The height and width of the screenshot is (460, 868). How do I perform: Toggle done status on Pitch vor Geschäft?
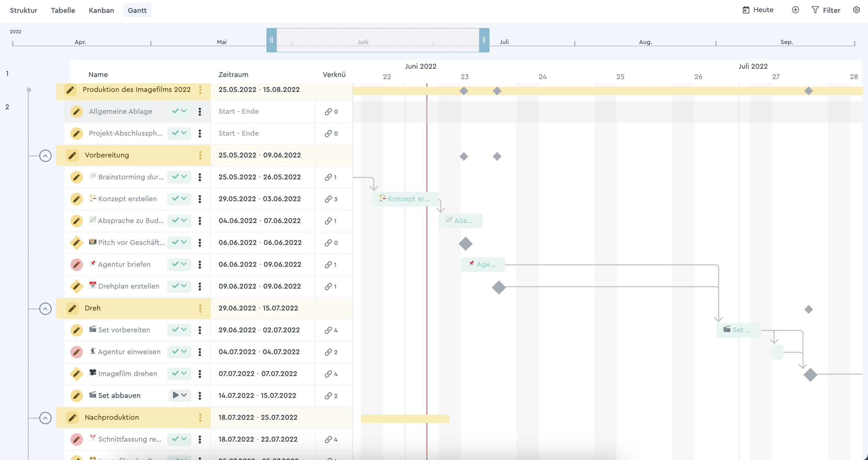[175, 242]
